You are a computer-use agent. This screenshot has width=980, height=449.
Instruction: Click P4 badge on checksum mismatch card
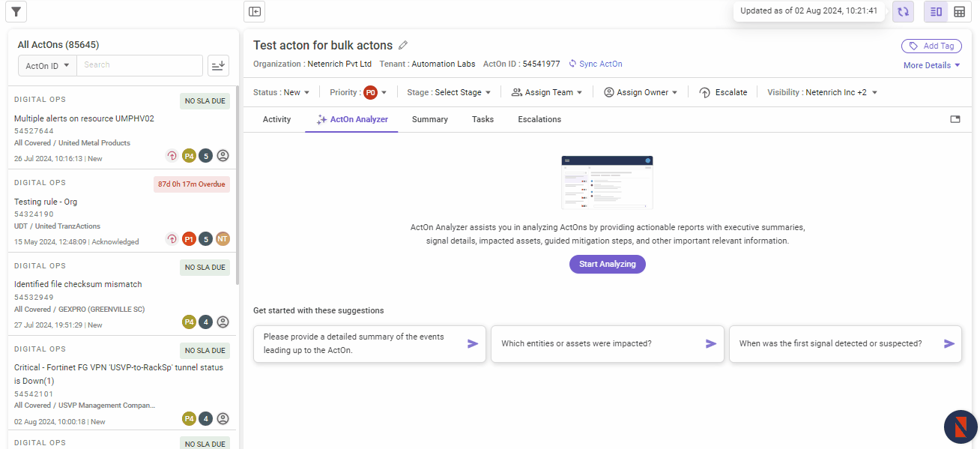click(x=189, y=322)
